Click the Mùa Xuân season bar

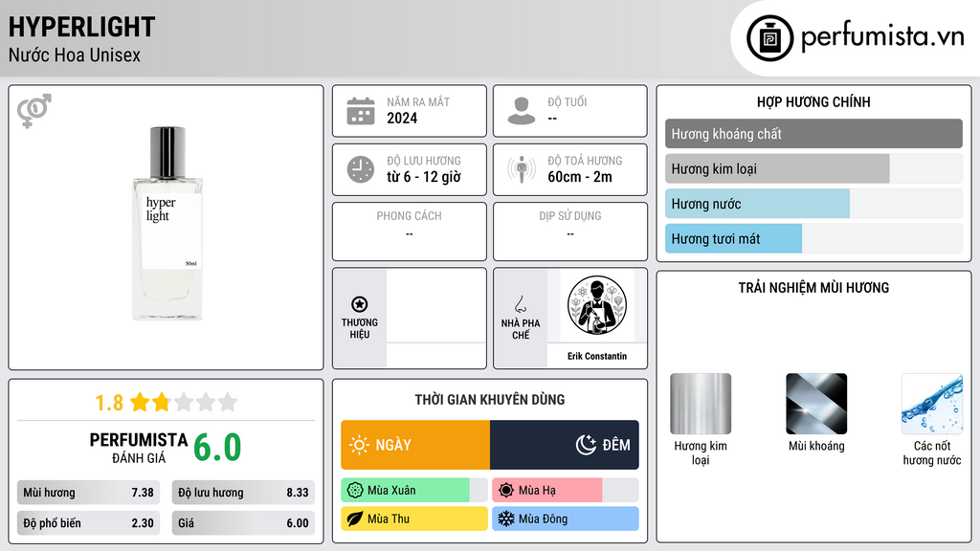[x=413, y=491]
